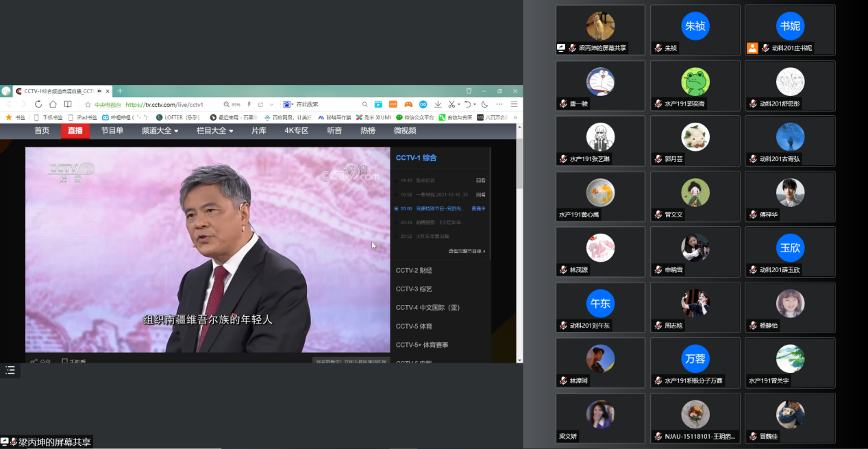868x449 pixels.
Task: Expand the 频道大全 dropdown menu
Action: (160, 131)
